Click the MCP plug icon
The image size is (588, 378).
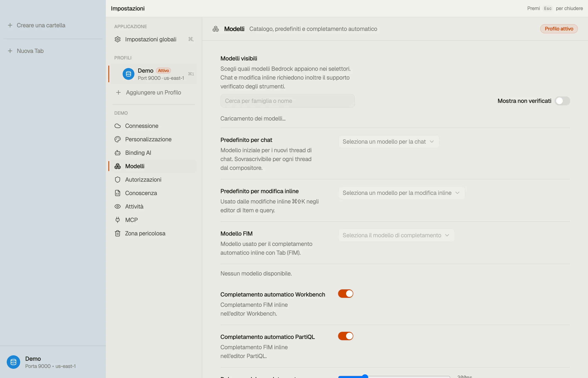tap(118, 220)
